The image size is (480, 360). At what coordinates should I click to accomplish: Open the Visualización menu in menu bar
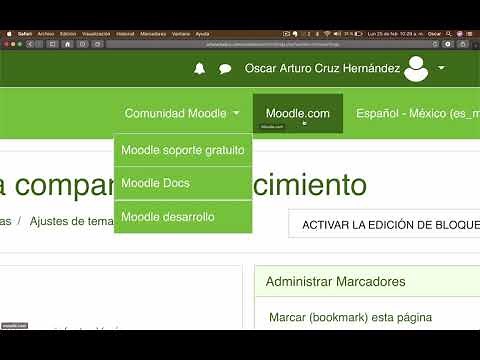(96, 34)
